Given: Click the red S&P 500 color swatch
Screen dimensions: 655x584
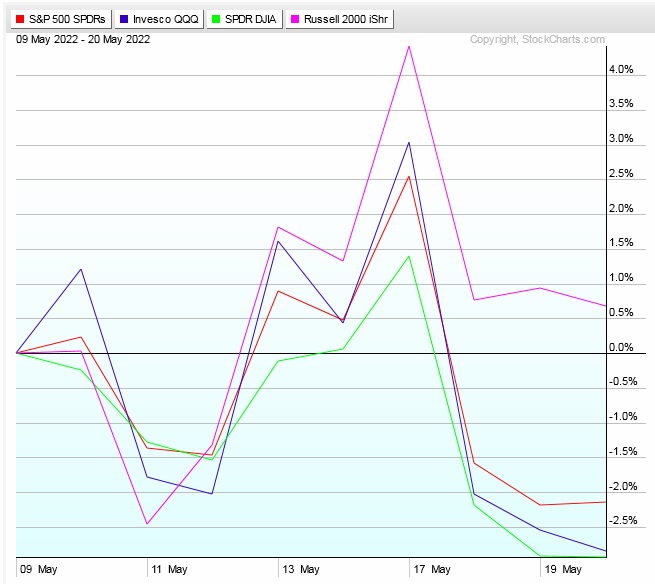Looking at the screenshot, I should point(20,19).
